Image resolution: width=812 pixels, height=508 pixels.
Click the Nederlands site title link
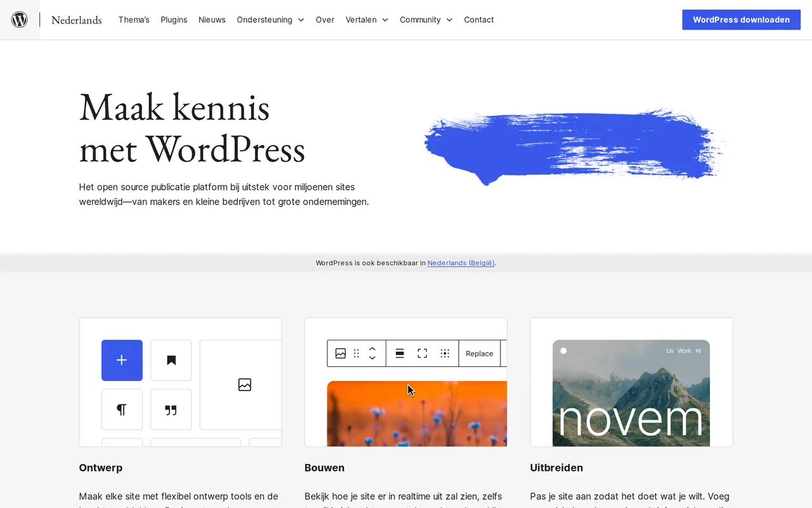[x=77, y=20]
